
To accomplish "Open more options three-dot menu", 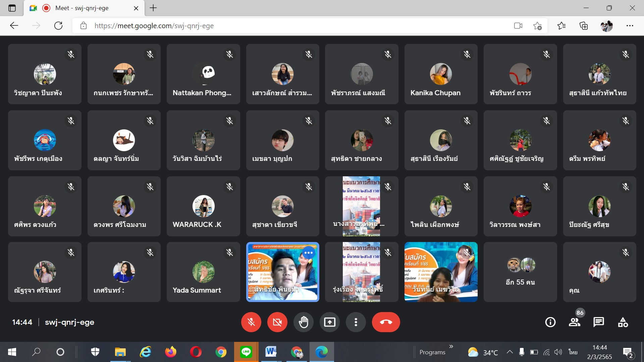I will point(356,322).
